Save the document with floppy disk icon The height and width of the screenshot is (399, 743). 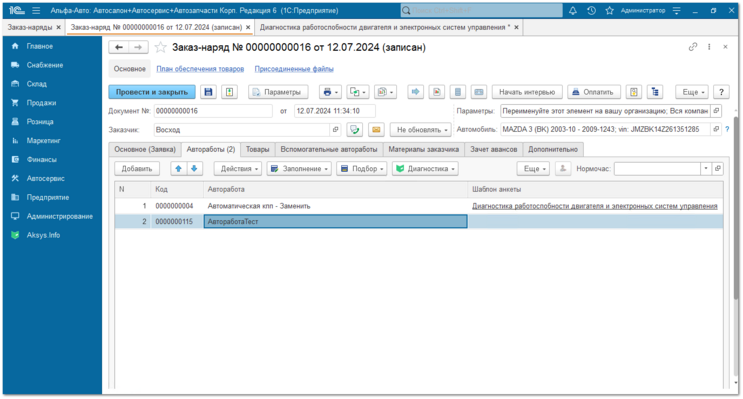tap(208, 92)
